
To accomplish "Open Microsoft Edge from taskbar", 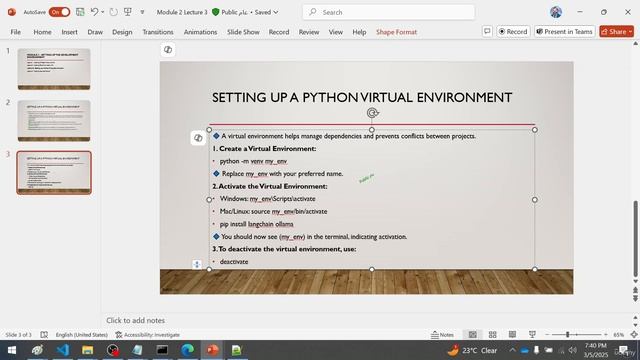I will (x=187, y=350).
